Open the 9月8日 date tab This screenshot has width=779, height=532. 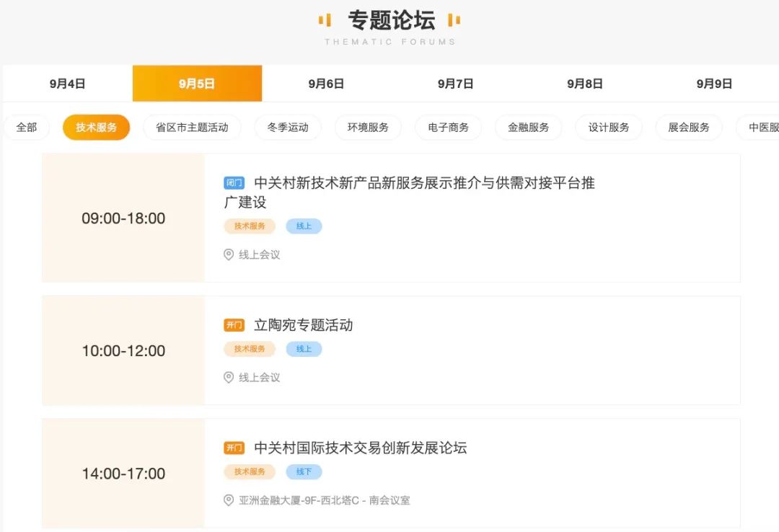coord(585,84)
